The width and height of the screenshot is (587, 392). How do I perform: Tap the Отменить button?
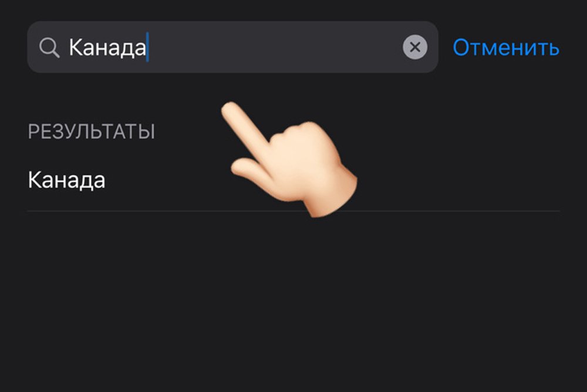tap(505, 48)
